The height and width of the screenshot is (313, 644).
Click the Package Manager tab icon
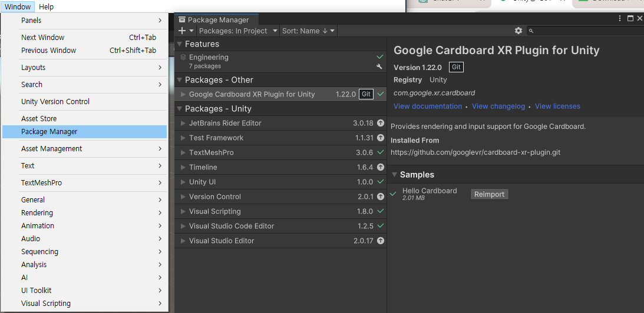(182, 19)
